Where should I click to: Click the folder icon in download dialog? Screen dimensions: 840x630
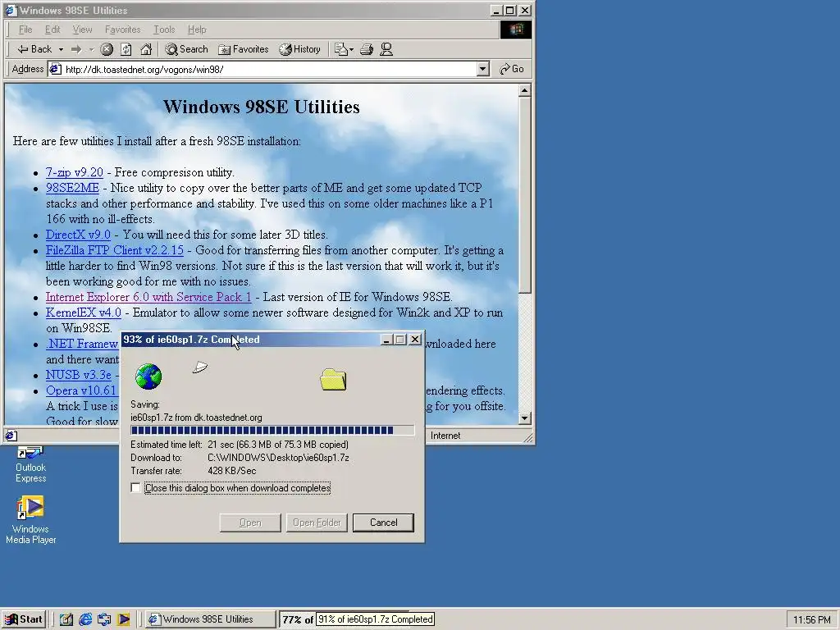[x=333, y=379]
